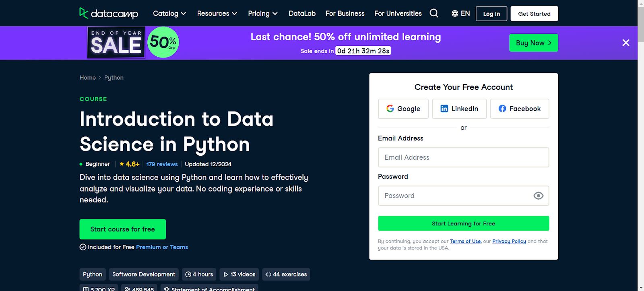Open DataLab in the navigation
The image size is (644, 291).
[302, 13]
